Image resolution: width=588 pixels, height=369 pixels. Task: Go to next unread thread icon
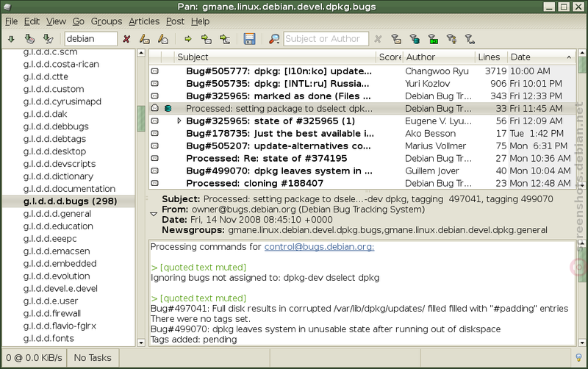pyautogui.click(x=225, y=39)
